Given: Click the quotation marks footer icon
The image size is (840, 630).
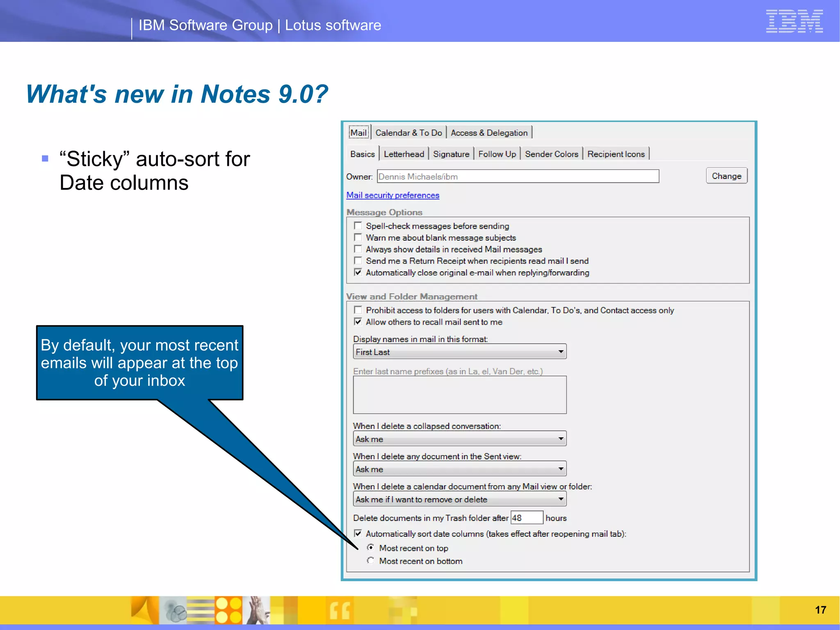Looking at the screenshot, I should pos(340,610).
